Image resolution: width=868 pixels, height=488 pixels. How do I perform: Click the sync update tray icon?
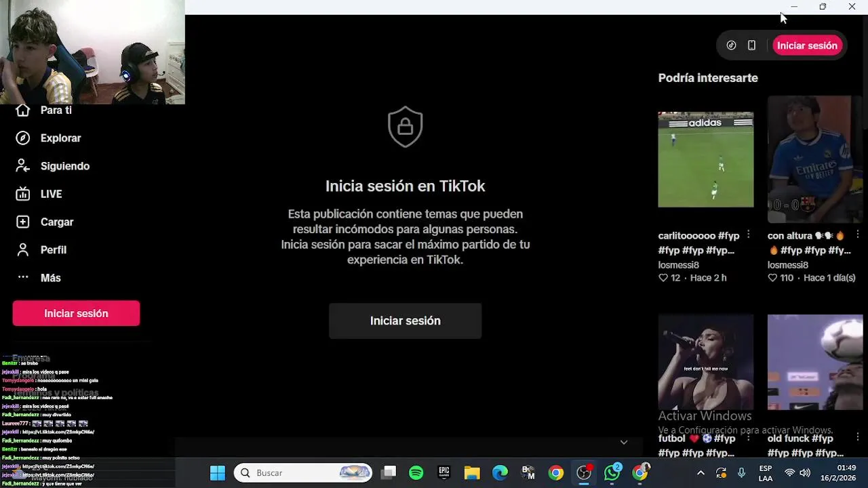[721, 473]
